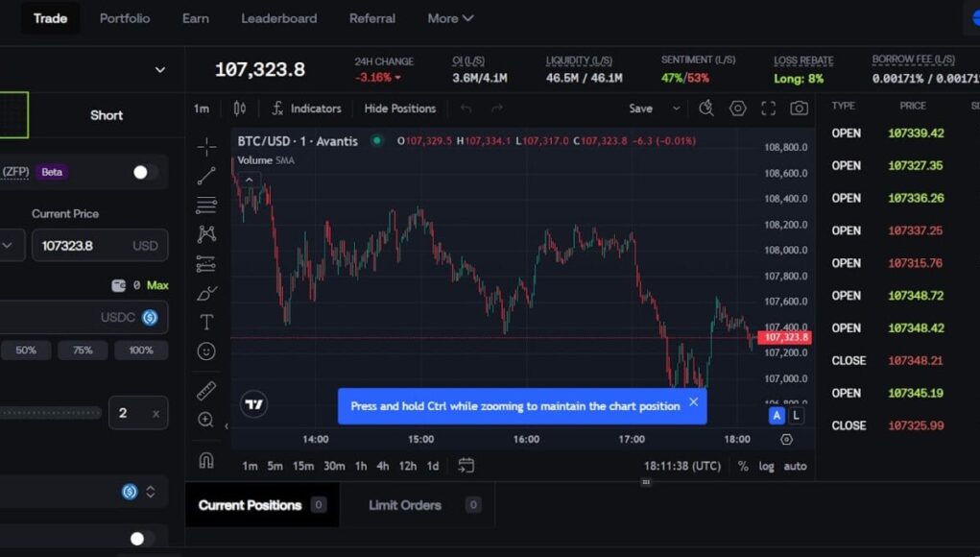
Task: Expand the More menu dropdown
Action: point(450,18)
